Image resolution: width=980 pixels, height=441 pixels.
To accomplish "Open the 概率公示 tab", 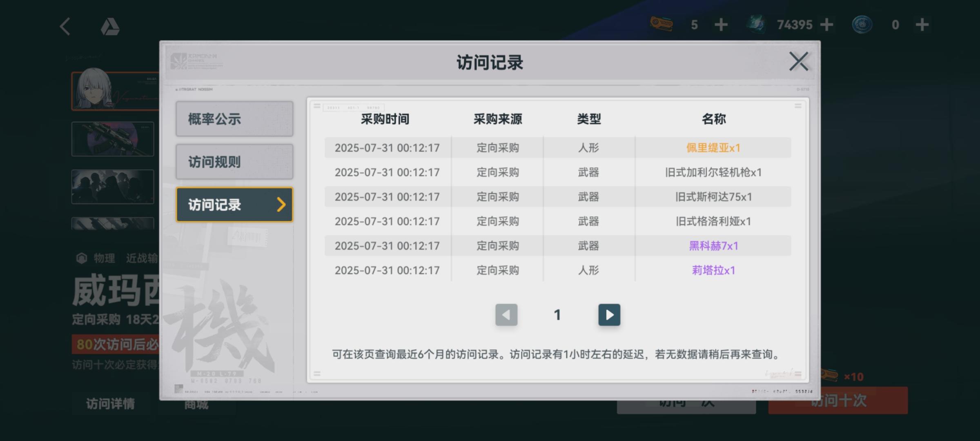I will [234, 119].
